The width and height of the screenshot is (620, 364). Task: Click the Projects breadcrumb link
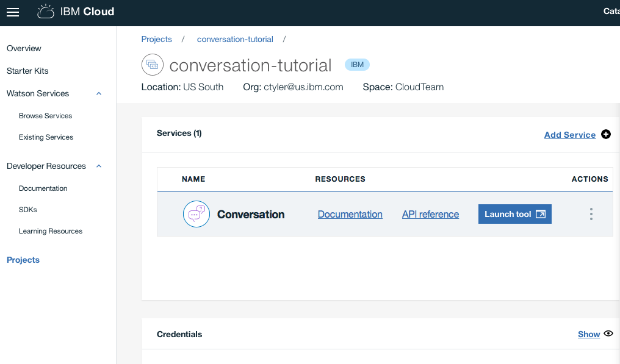tap(157, 39)
